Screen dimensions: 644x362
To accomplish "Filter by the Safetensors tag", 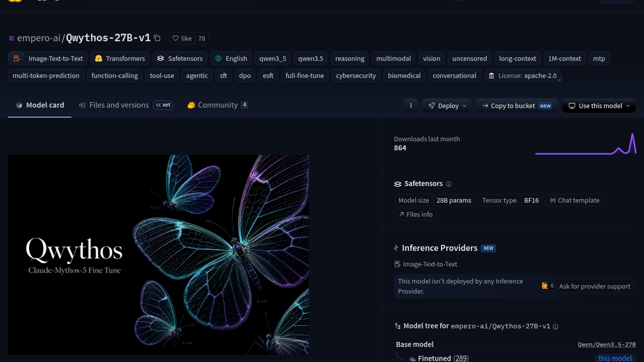I will click(180, 58).
